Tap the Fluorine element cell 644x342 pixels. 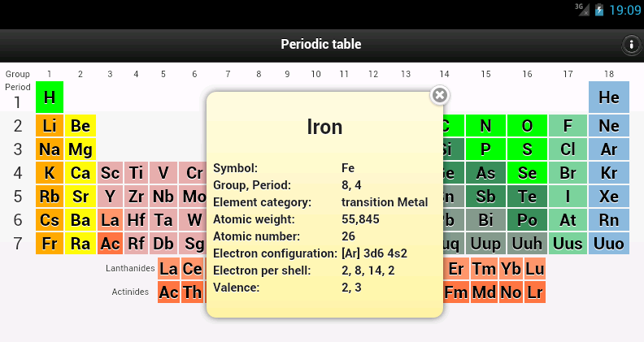(x=568, y=126)
